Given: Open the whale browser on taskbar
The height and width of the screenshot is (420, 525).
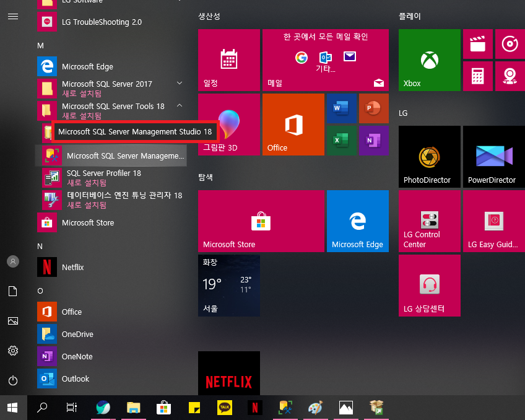Looking at the screenshot, I should tap(103, 408).
